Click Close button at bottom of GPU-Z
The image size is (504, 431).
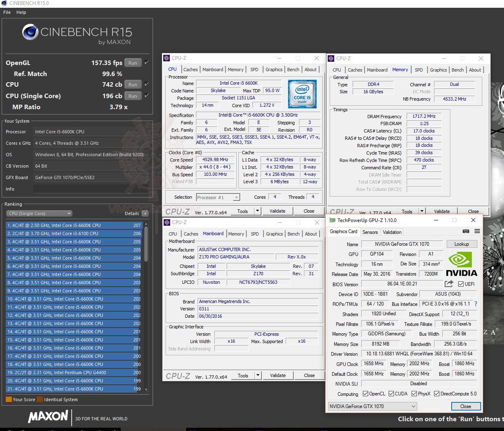point(466,406)
